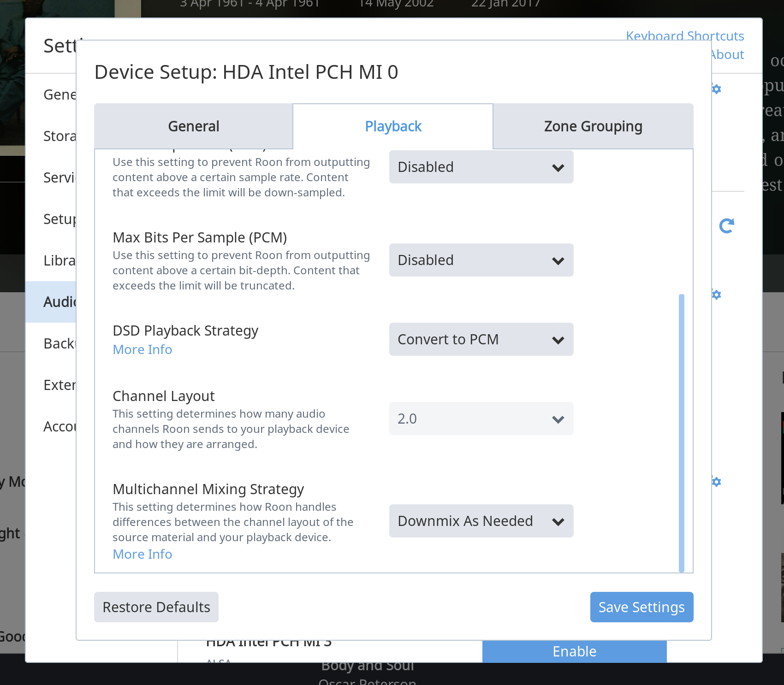Click the Restore Defaults button
The image size is (784, 685).
[156, 607]
